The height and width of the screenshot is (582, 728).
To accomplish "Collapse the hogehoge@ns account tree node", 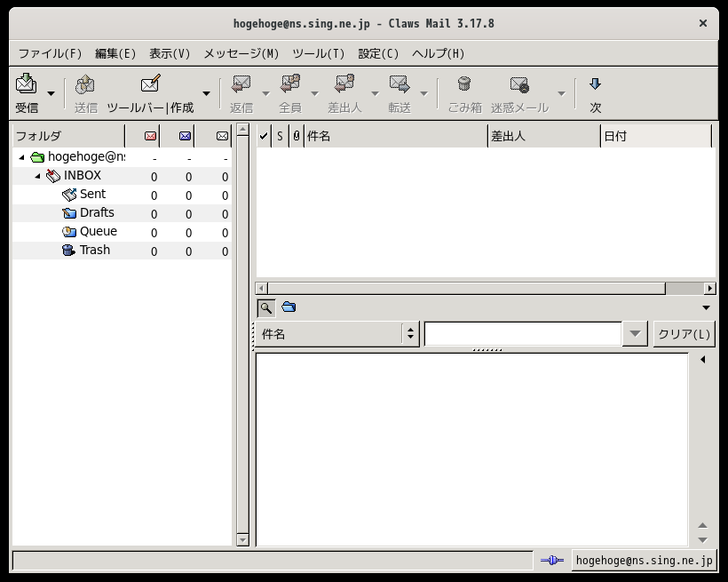I will click(21, 157).
